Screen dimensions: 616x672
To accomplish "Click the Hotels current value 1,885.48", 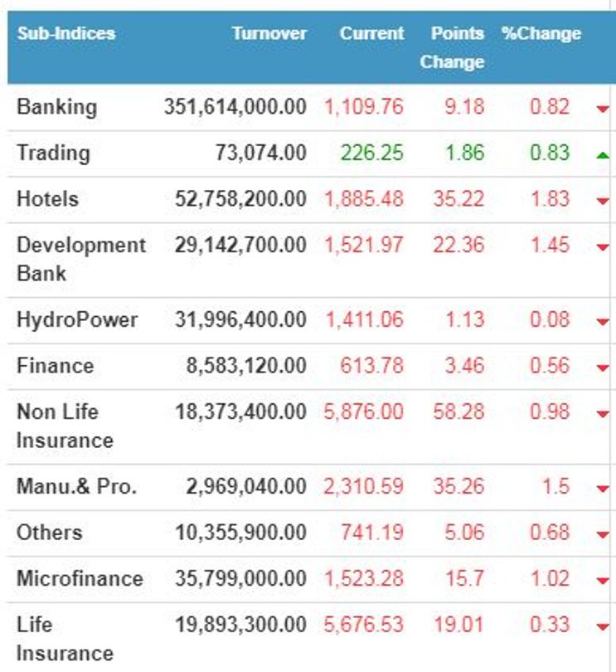I will point(363,199).
